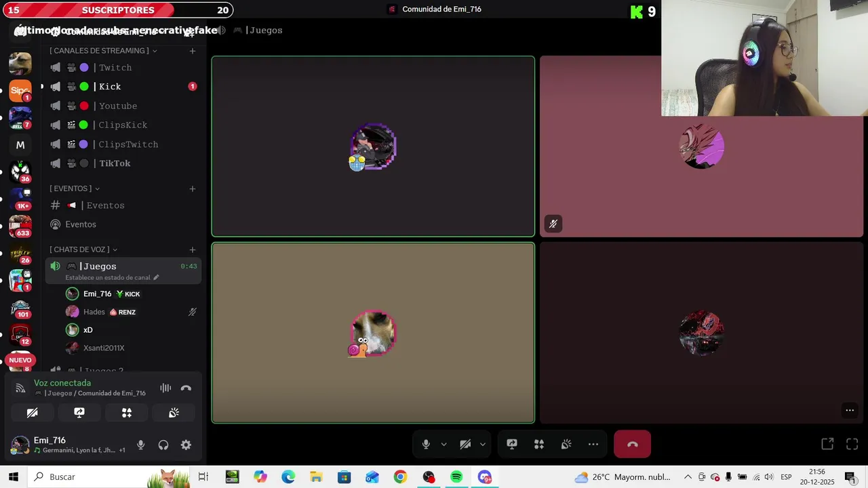The image size is (868, 488).
Task: Open the server with the NUEVO badge
Action: click(20, 361)
